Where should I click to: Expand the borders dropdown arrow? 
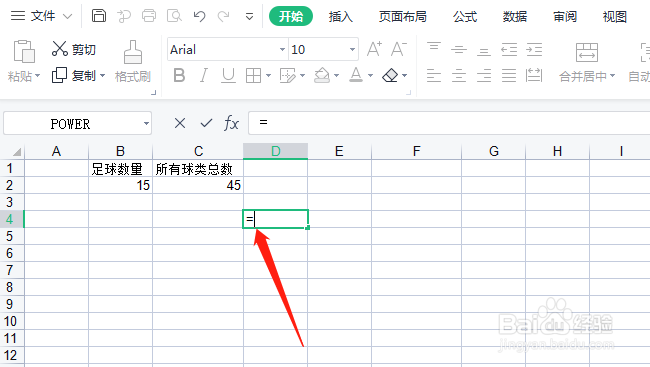(x=268, y=76)
